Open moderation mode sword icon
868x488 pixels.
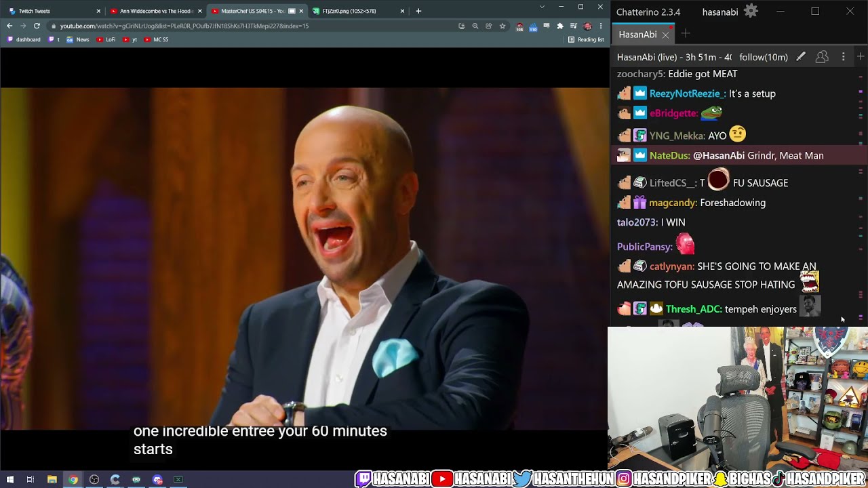[x=801, y=57]
